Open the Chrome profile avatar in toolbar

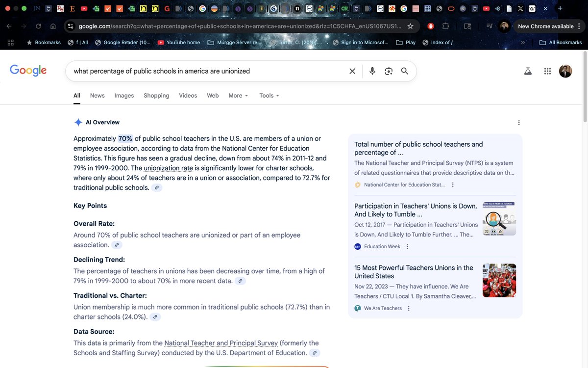pyautogui.click(x=504, y=26)
